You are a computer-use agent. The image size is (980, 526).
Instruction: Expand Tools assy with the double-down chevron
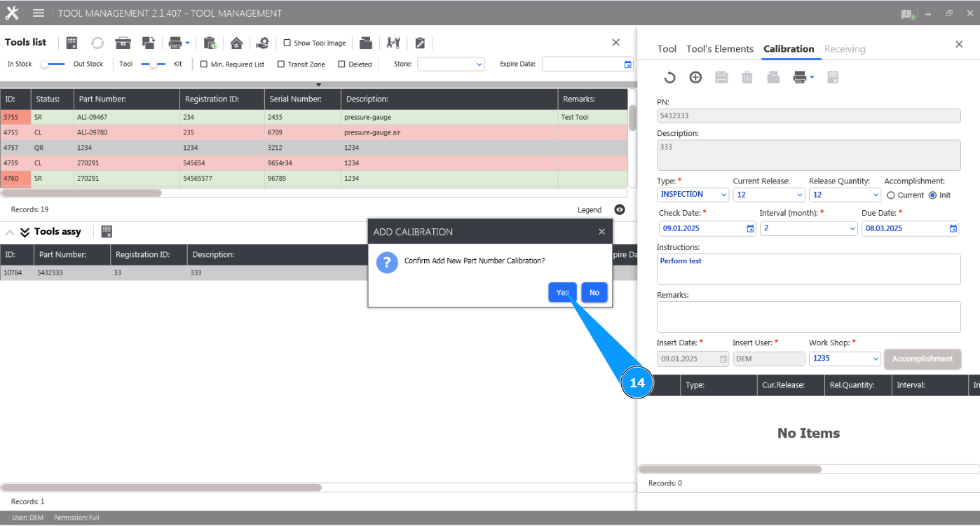pos(25,232)
